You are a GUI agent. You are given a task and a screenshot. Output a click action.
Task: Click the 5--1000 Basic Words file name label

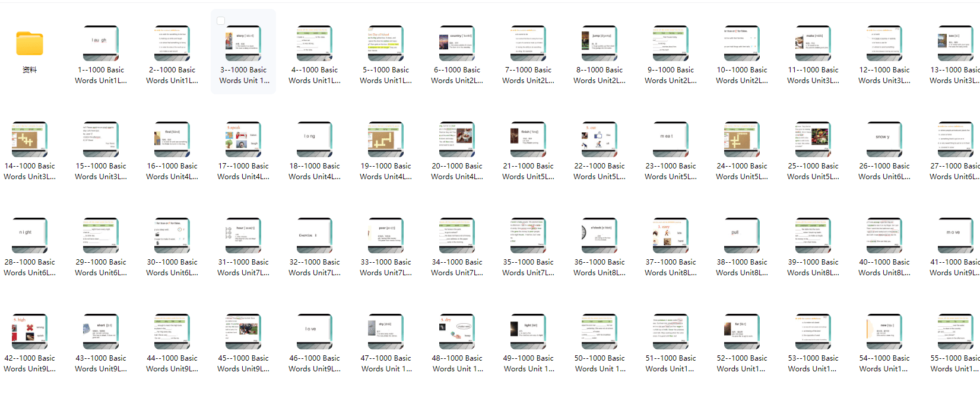(386, 75)
